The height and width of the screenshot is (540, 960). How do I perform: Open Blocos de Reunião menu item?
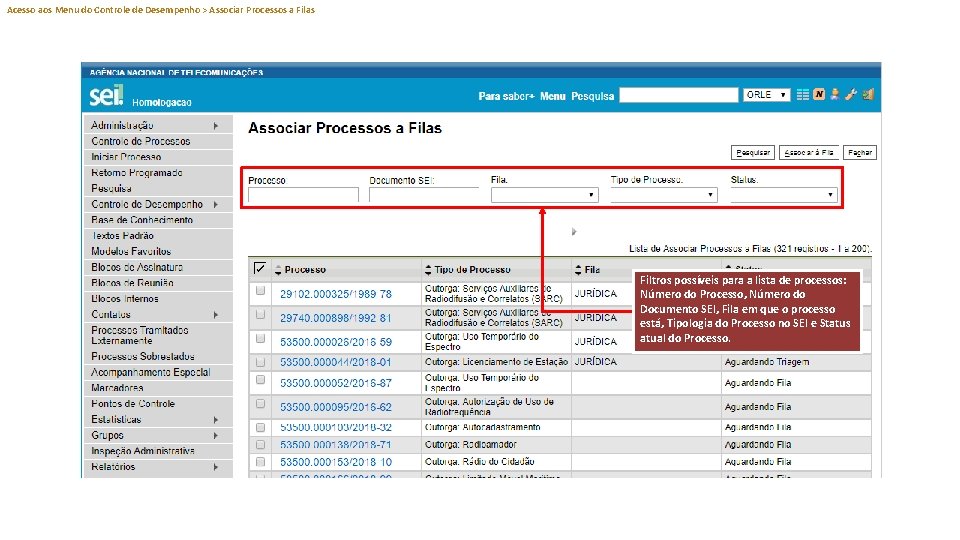click(158, 283)
